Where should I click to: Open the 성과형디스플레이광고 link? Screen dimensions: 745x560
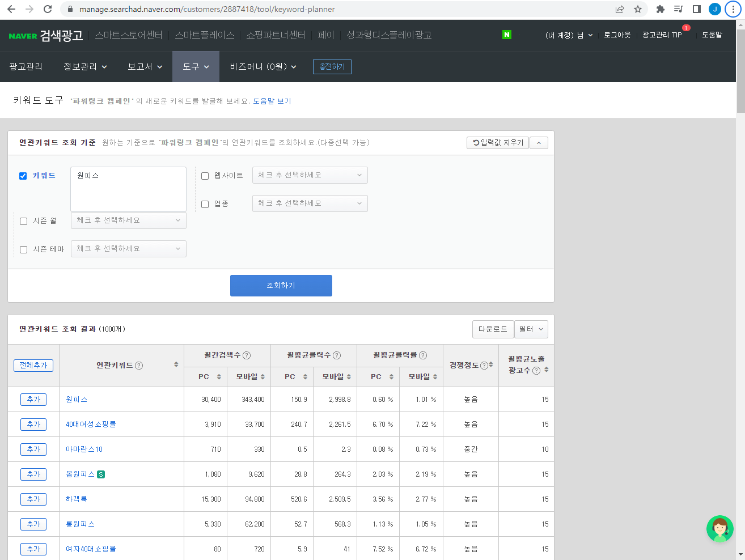pyautogui.click(x=389, y=35)
